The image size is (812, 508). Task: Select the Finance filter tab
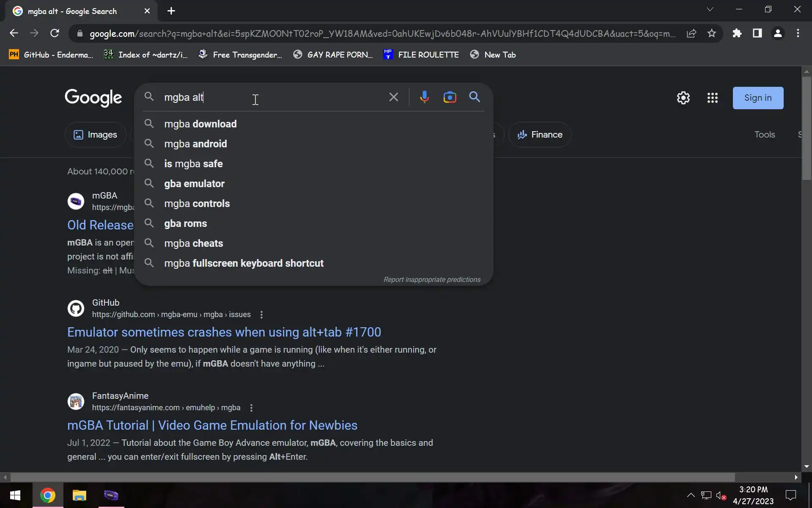coord(540,135)
